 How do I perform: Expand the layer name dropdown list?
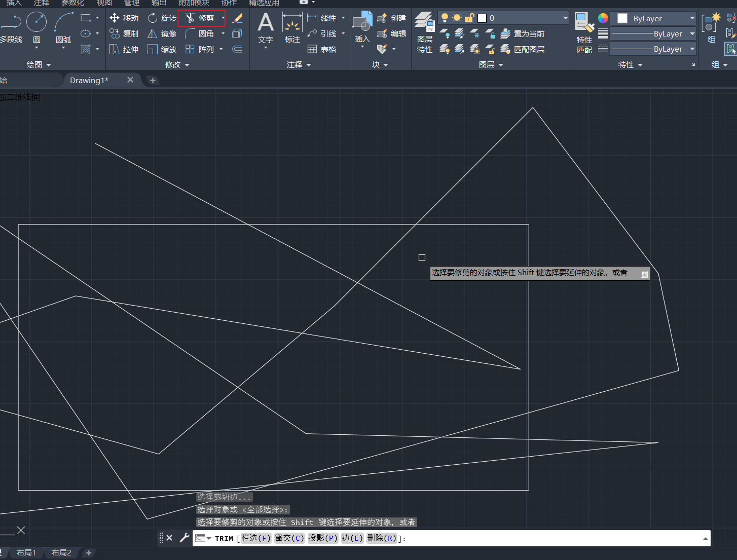[565, 18]
